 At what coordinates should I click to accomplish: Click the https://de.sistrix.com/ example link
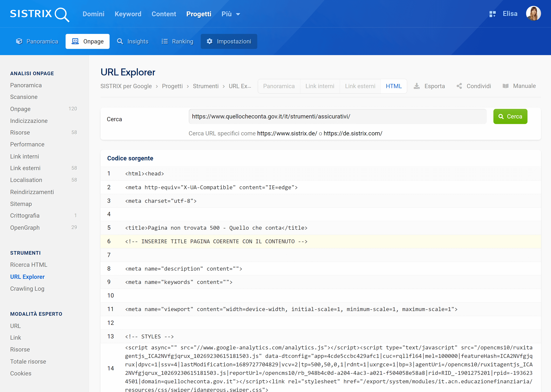tap(353, 133)
